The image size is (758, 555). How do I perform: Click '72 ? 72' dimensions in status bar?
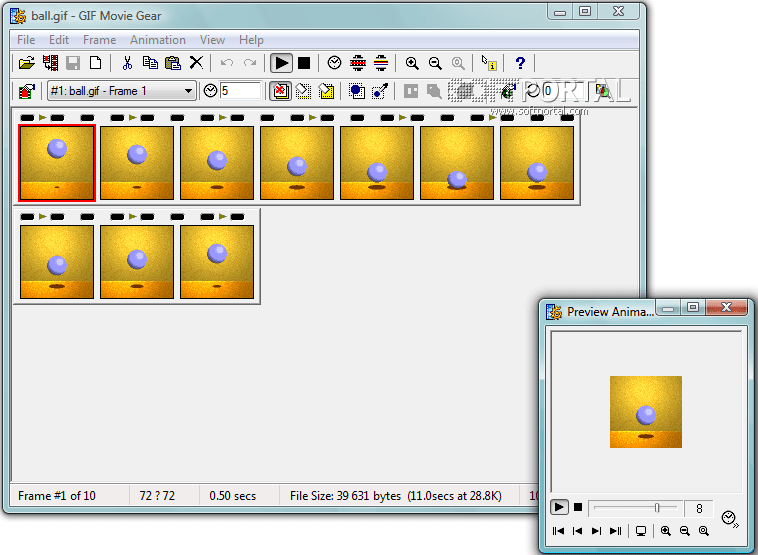157,496
